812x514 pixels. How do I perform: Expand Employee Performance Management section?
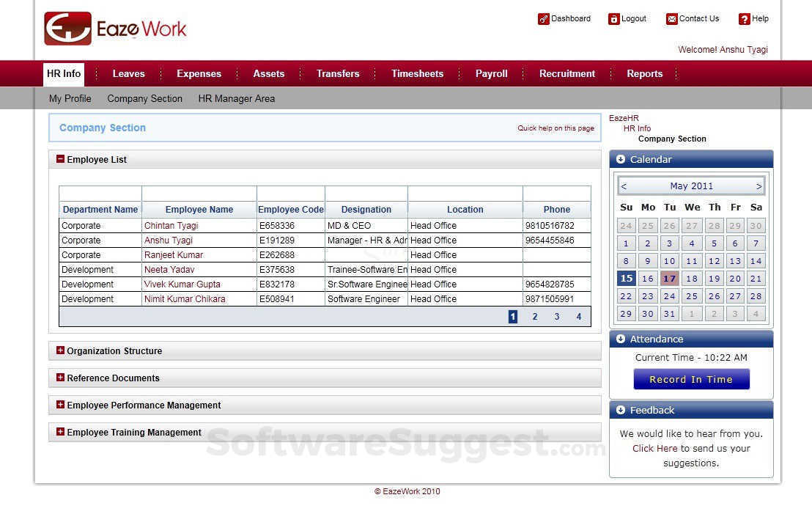point(61,404)
